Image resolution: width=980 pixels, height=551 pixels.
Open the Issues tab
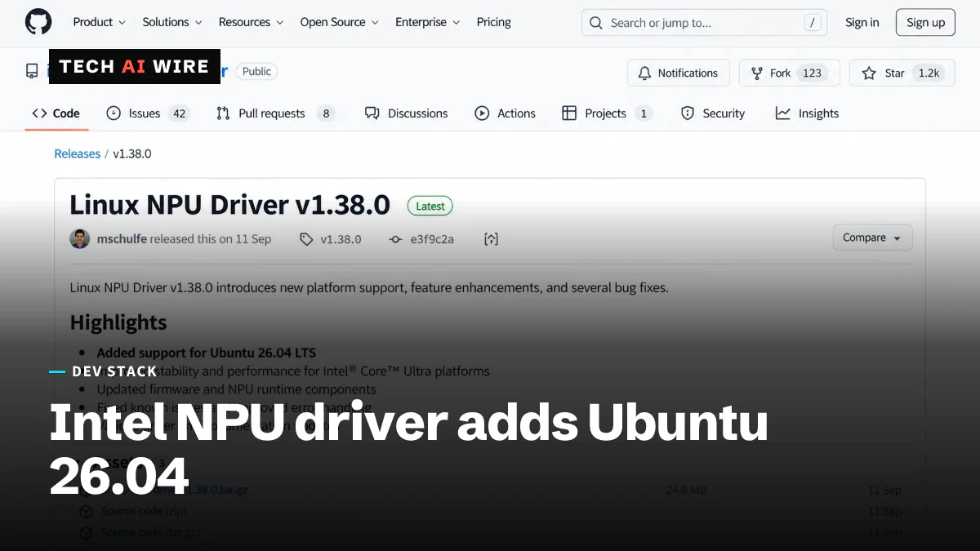[x=148, y=113]
